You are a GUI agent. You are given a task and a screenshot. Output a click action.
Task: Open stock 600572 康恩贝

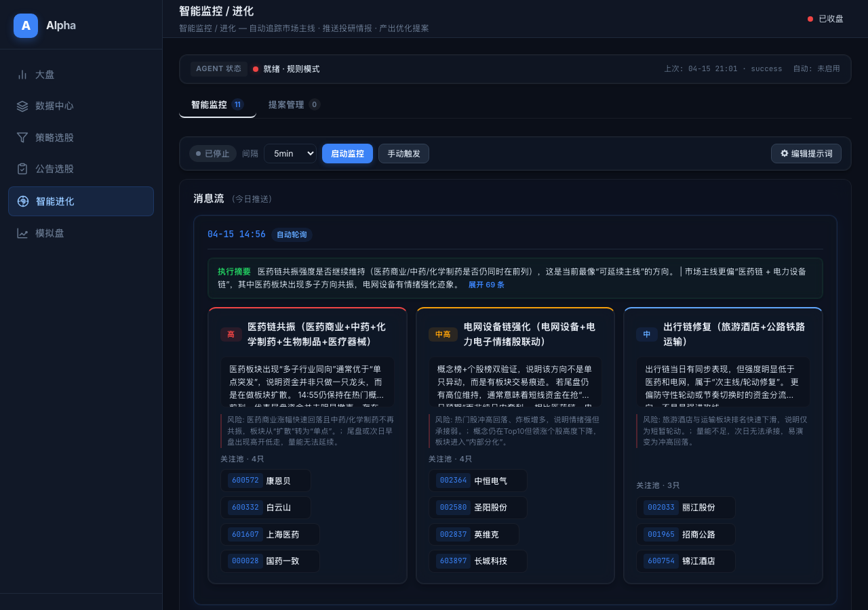pos(266,481)
